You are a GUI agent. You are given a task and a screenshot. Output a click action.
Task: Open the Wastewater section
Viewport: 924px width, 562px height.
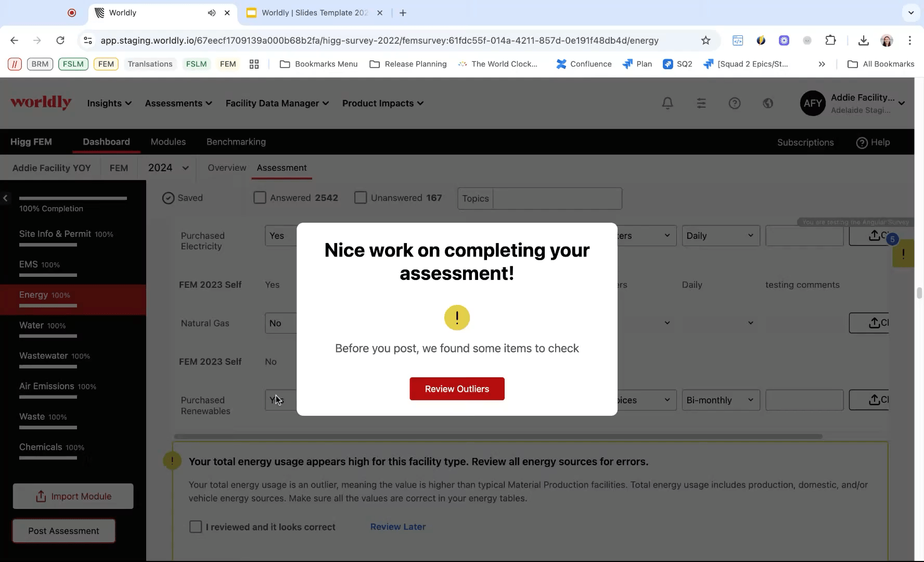73,360
